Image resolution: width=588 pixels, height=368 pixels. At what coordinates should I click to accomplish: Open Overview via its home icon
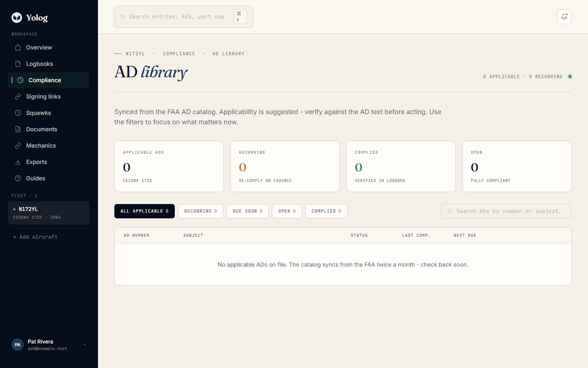[18, 47]
